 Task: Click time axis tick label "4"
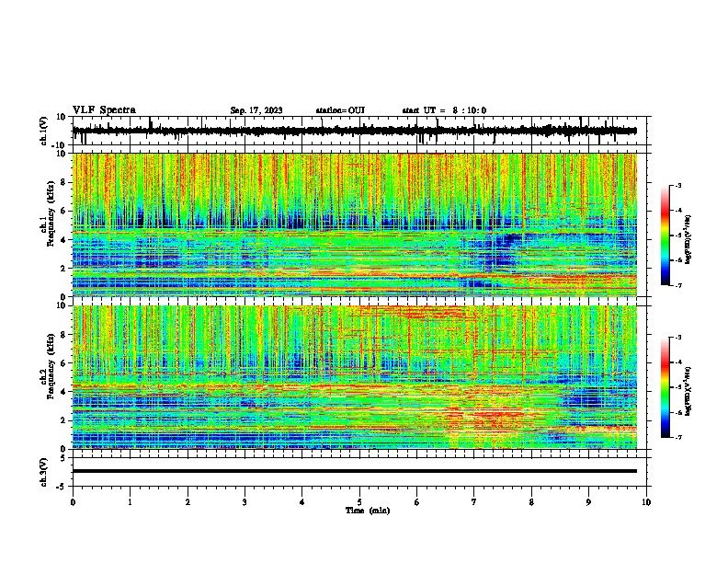[302, 502]
